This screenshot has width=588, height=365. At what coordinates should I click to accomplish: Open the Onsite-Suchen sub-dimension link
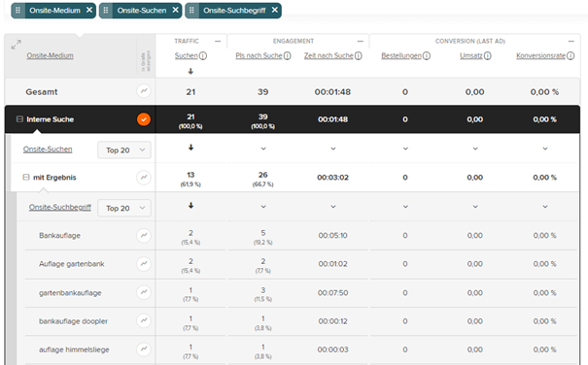pos(48,149)
